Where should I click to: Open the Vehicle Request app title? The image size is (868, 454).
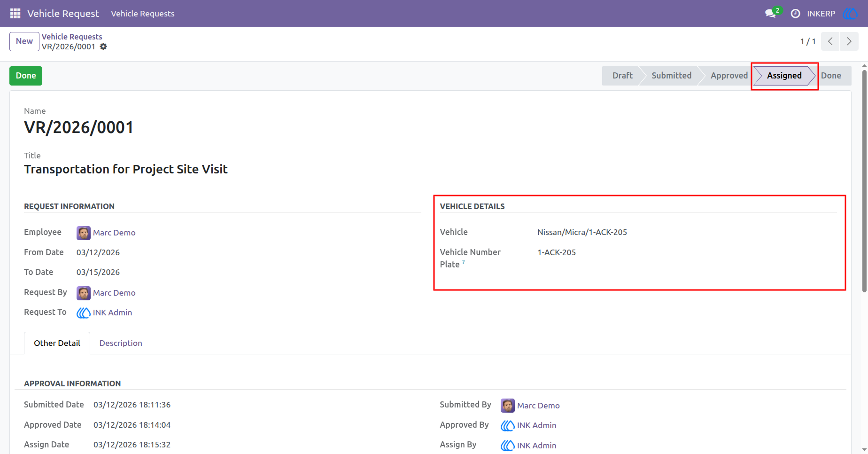tap(63, 14)
